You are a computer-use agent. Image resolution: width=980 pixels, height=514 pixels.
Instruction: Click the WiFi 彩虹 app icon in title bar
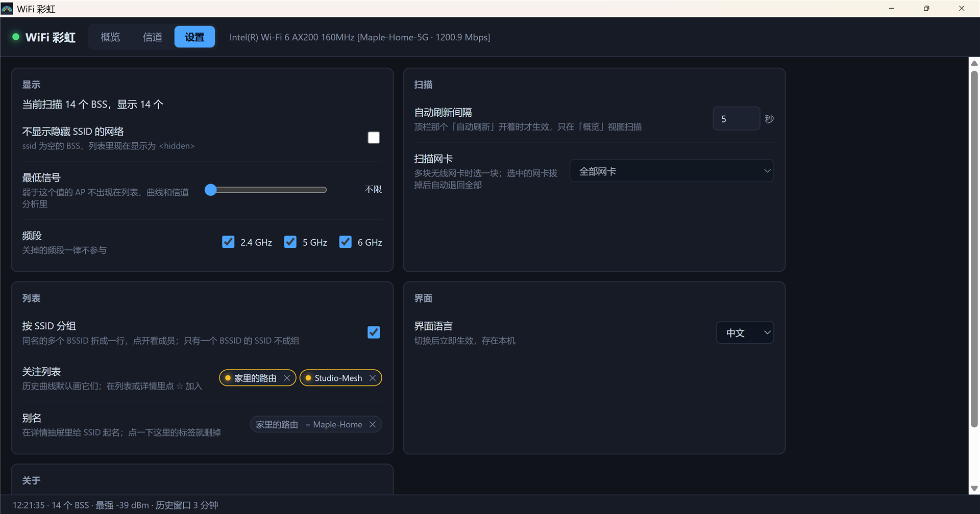pyautogui.click(x=7, y=9)
